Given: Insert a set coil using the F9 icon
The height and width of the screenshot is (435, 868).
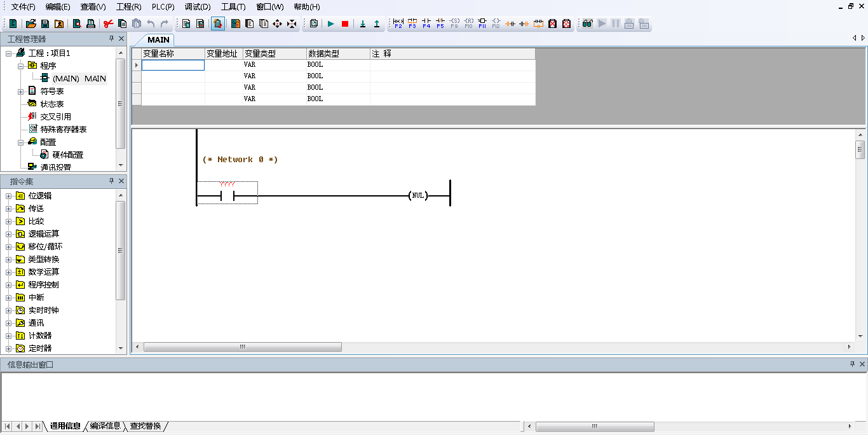Looking at the screenshot, I should point(454,24).
